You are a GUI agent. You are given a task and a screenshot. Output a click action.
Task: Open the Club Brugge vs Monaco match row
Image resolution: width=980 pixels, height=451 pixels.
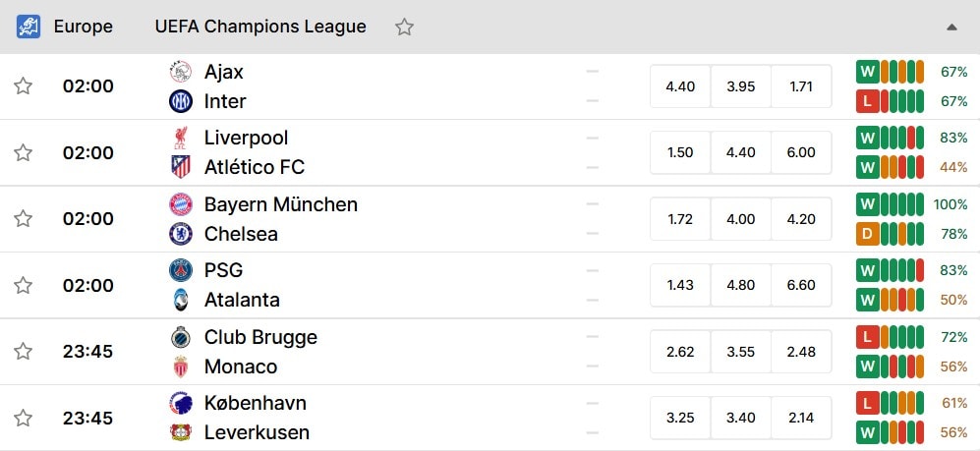pyautogui.click(x=490, y=352)
